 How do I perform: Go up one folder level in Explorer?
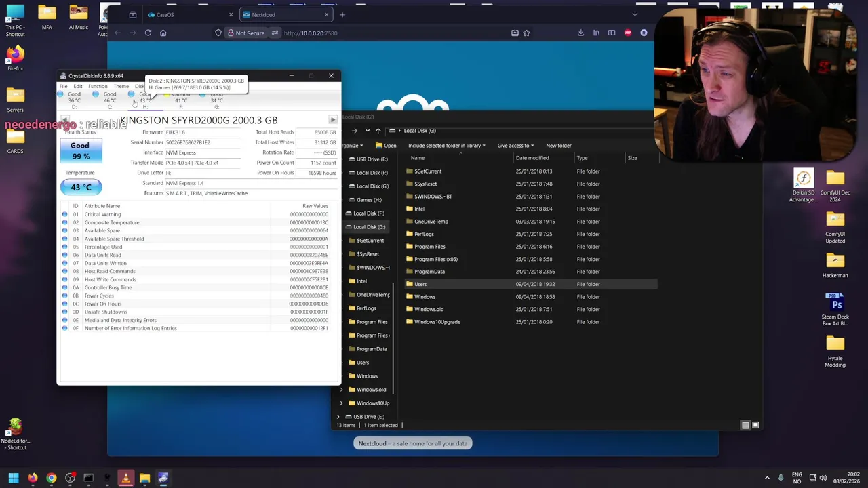378,131
